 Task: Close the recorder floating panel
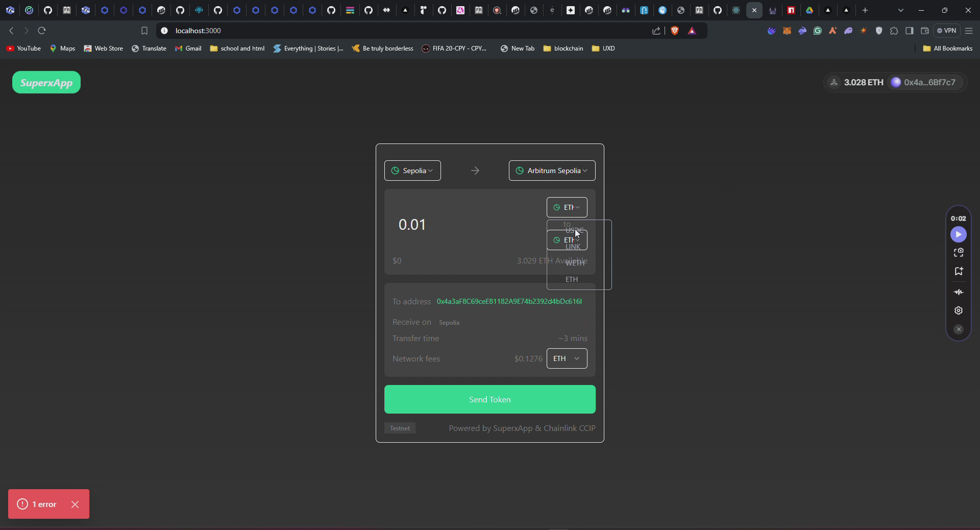959,329
